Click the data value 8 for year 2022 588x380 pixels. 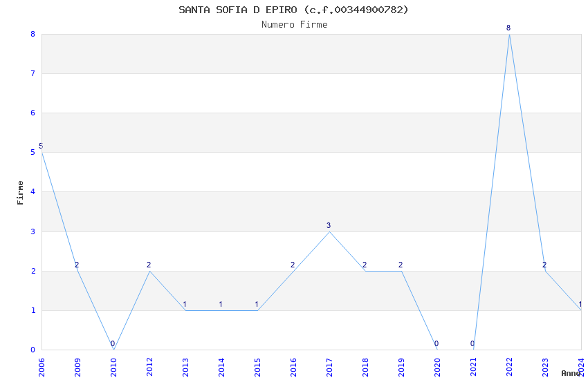point(508,28)
